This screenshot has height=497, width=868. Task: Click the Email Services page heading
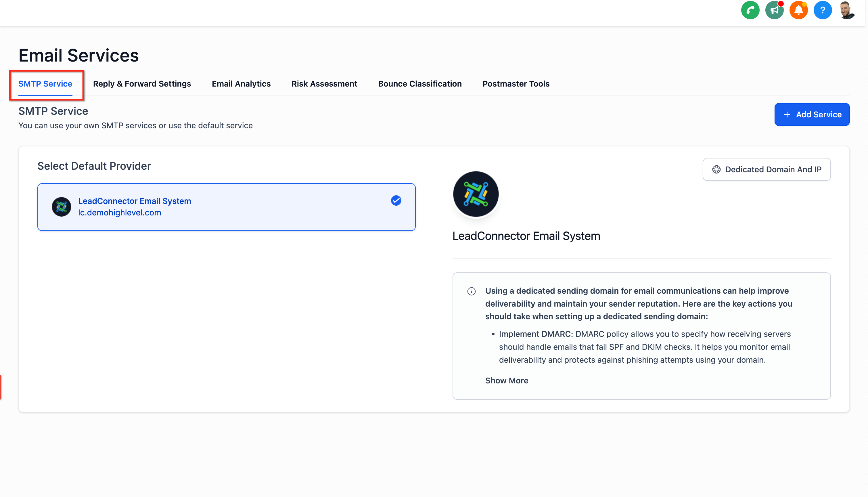[x=78, y=55]
